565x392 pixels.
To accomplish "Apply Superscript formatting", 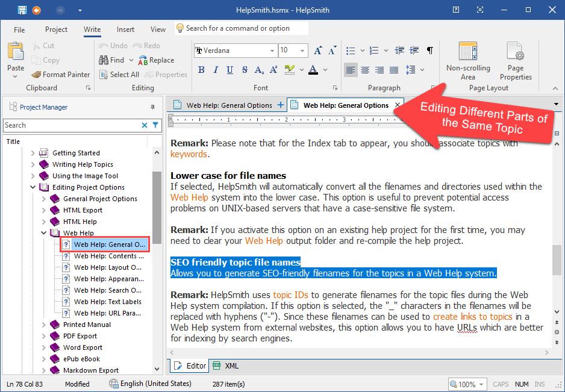I will click(273, 70).
